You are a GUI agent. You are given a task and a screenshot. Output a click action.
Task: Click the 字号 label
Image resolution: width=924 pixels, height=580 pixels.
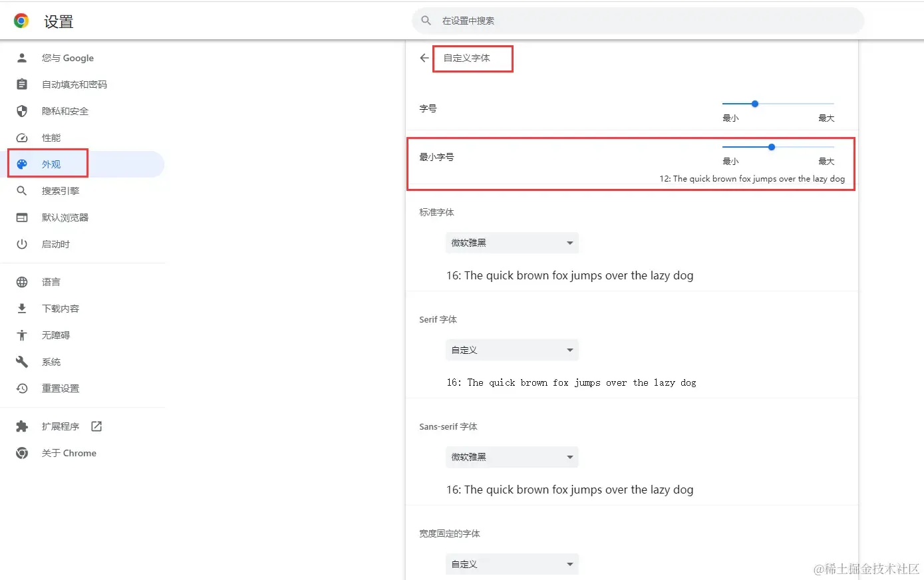point(428,108)
